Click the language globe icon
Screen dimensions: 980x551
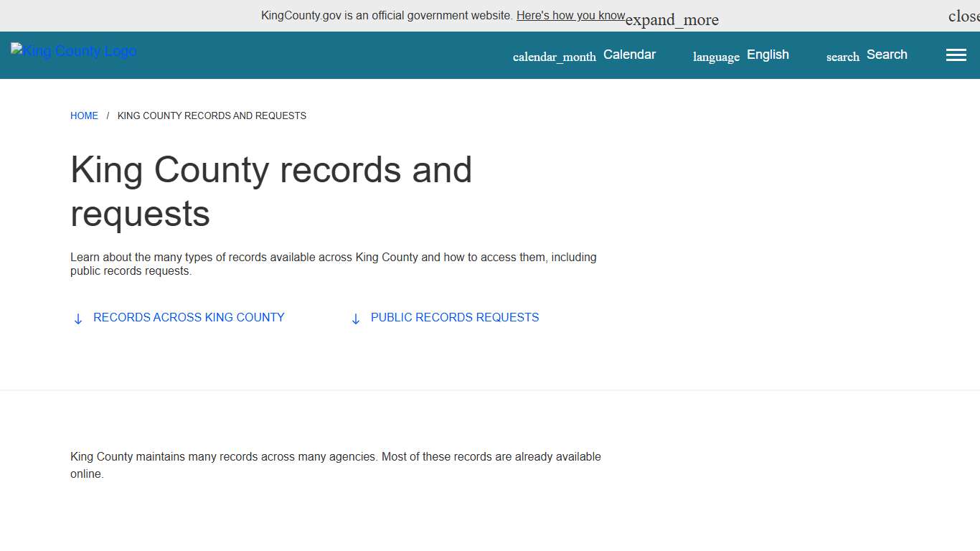pyautogui.click(x=715, y=56)
